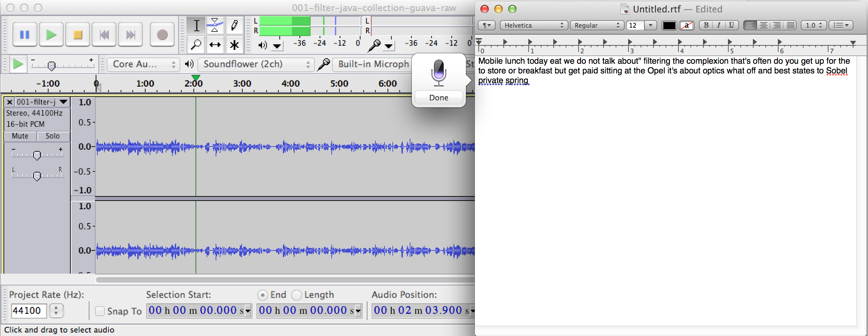Click the green Play button

pyautogui.click(x=51, y=35)
